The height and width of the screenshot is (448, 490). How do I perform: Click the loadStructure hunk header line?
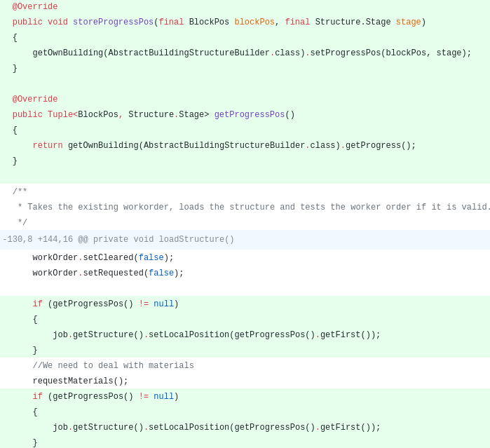click(x=118, y=240)
